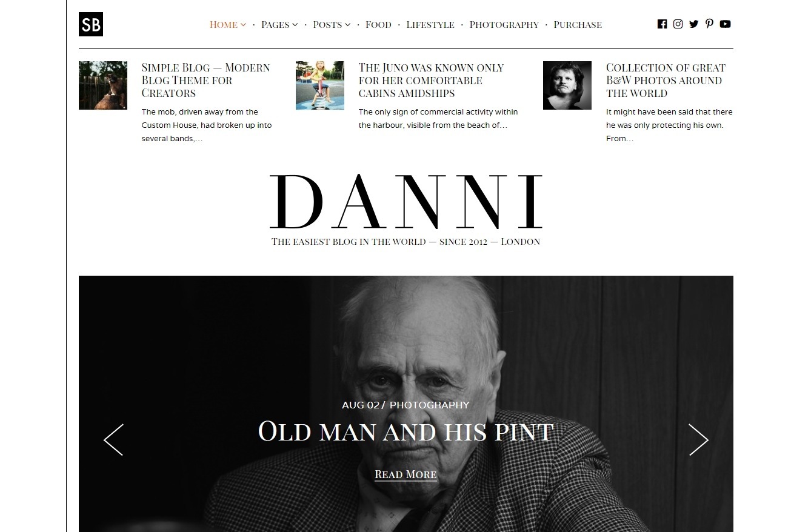The height and width of the screenshot is (532, 811).
Task: Click the girl on playground thumbnail
Action: tap(320, 85)
